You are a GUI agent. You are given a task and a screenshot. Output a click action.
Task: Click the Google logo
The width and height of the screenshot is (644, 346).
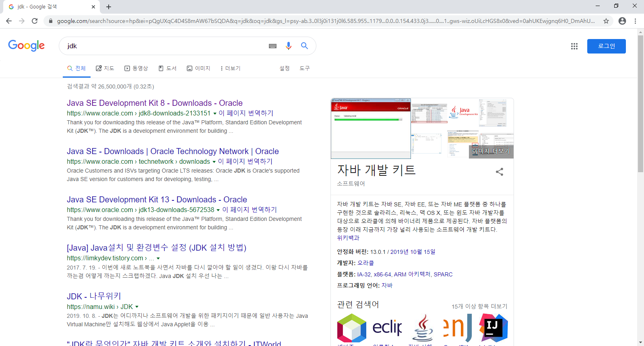(27, 46)
